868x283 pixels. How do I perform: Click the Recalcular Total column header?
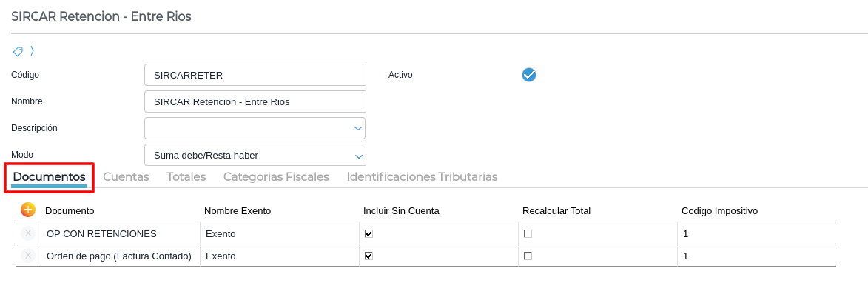(556, 210)
